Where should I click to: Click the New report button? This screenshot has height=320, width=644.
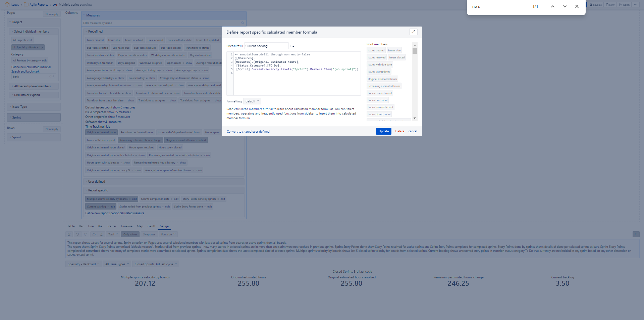click(610, 5)
